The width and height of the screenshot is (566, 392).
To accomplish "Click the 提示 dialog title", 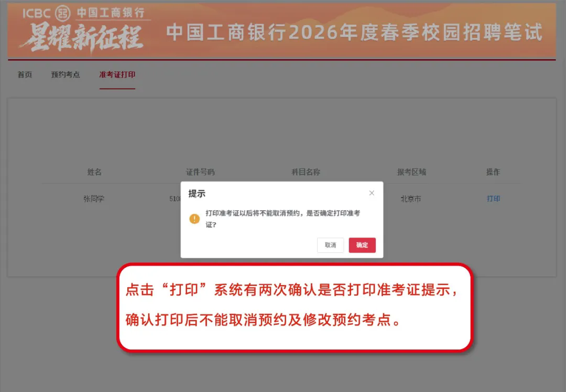I will tap(197, 194).
